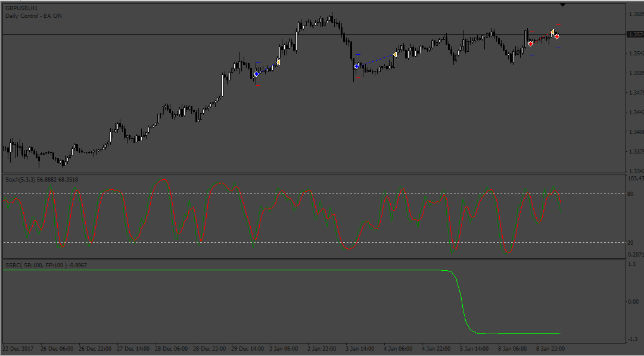Click the 8 Jan 22:00 time label
The image size is (644, 356).
(551, 349)
